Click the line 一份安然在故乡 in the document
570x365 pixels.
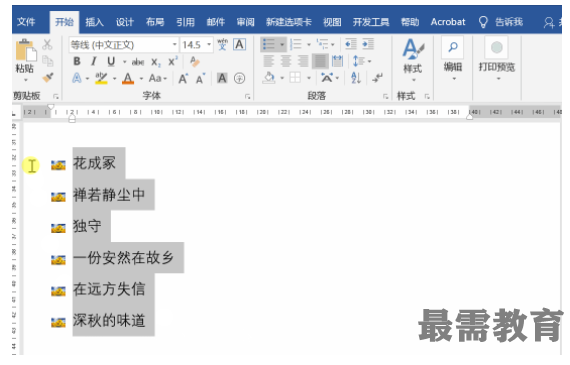coord(124,258)
